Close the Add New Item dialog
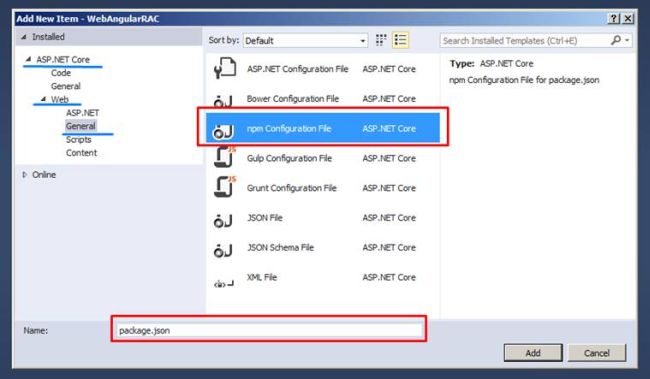Image resolution: width=650 pixels, height=379 pixels. tap(628, 18)
